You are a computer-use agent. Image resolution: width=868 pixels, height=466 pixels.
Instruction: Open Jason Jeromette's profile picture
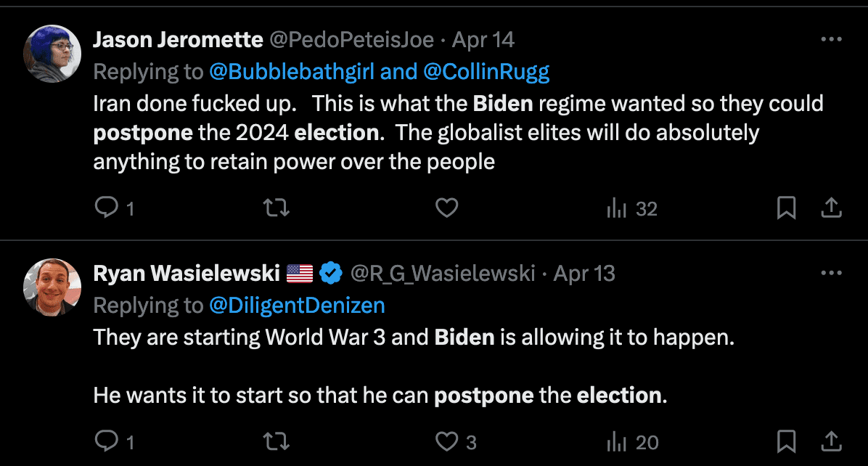click(52, 54)
